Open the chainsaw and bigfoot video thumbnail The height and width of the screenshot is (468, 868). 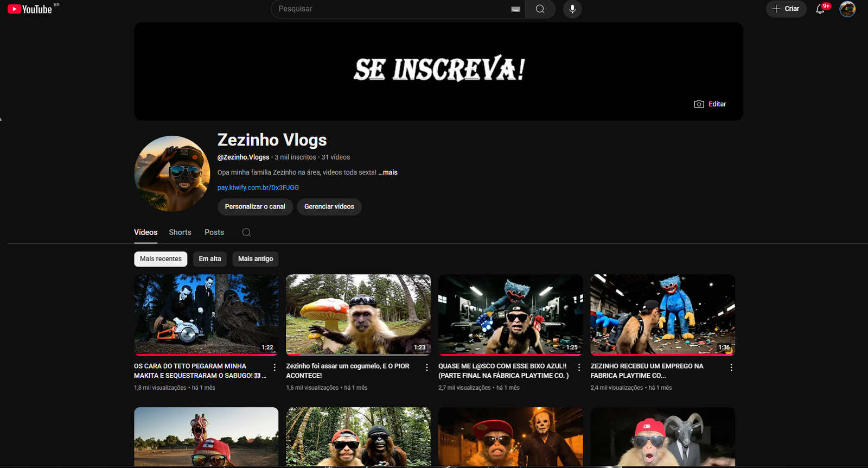click(x=206, y=315)
